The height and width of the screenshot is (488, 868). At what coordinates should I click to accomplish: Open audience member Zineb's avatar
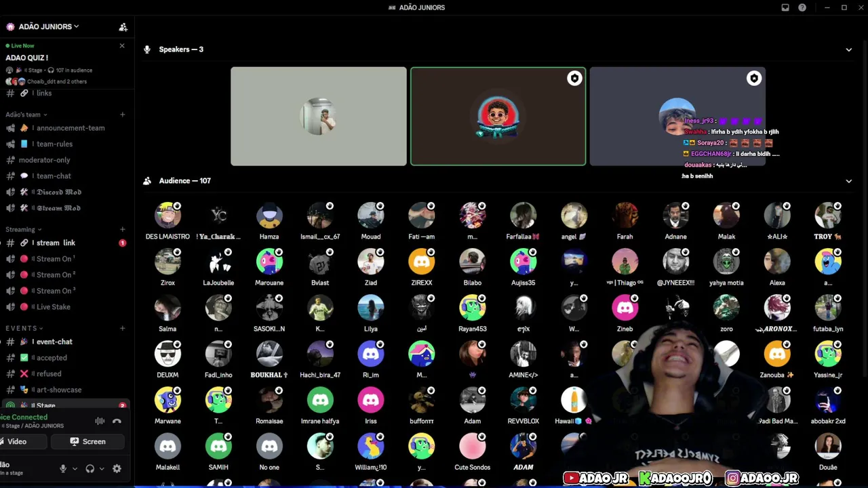click(x=625, y=308)
